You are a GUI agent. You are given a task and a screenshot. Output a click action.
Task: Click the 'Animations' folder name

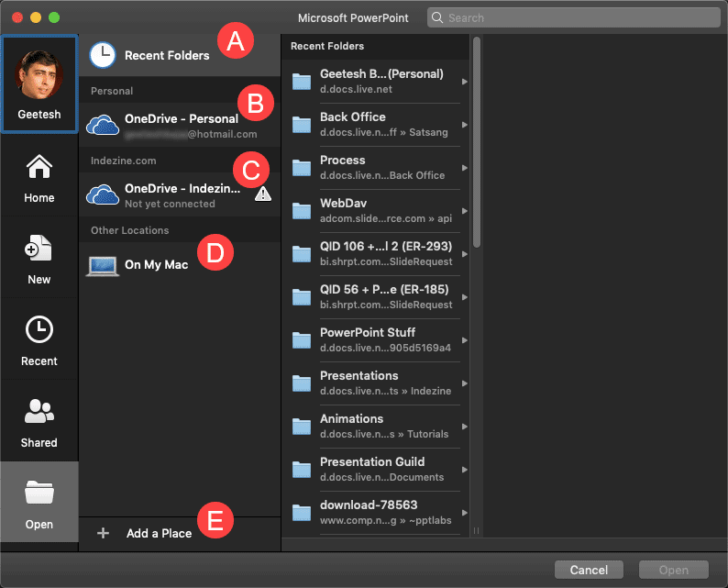(x=352, y=419)
